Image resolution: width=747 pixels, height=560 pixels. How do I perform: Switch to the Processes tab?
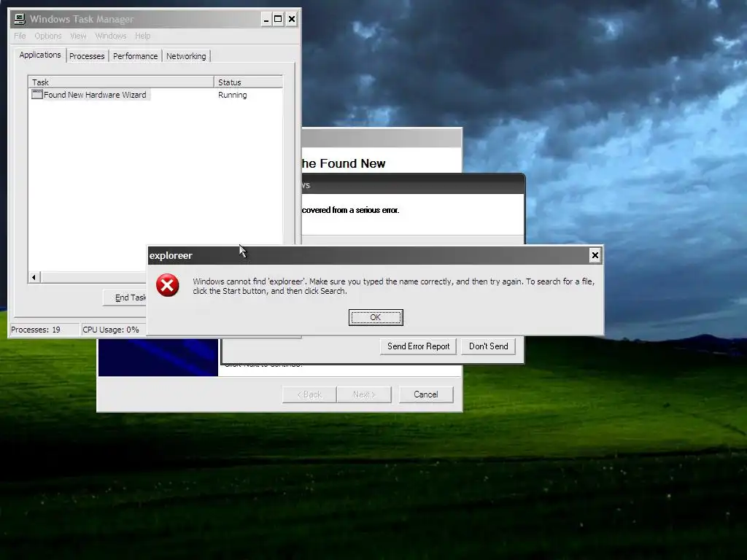click(x=87, y=56)
